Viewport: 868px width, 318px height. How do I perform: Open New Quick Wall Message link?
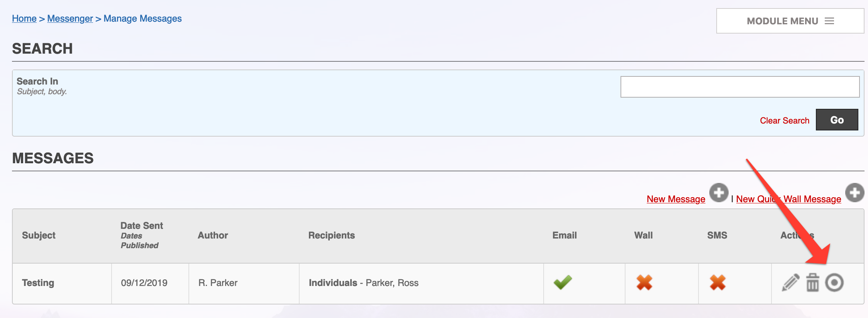pos(789,199)
